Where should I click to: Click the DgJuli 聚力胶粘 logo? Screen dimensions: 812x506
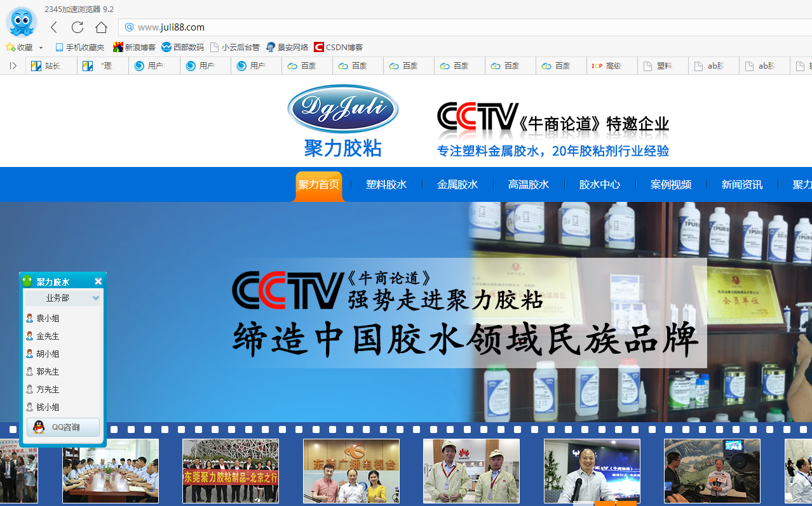point(343,121)
